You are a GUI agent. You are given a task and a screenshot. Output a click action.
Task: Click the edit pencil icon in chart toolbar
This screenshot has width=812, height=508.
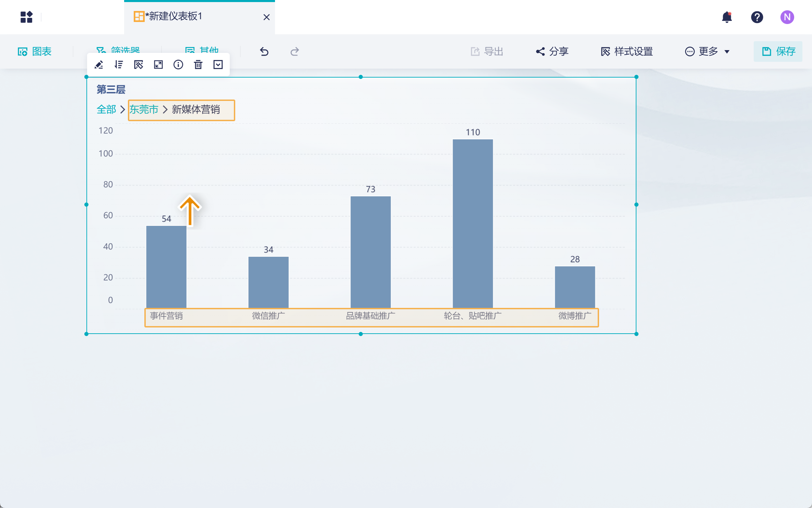99,65
